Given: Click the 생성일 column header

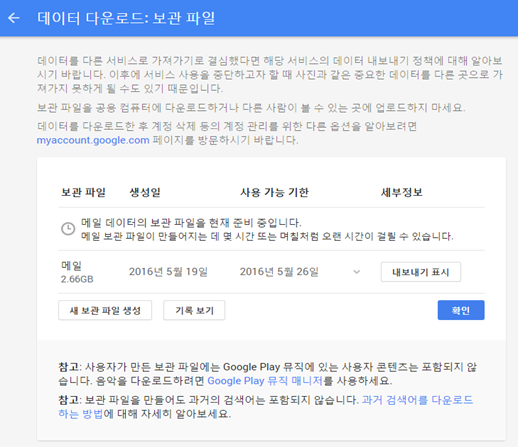Looking at the screenshot, I should coord(145,192).
